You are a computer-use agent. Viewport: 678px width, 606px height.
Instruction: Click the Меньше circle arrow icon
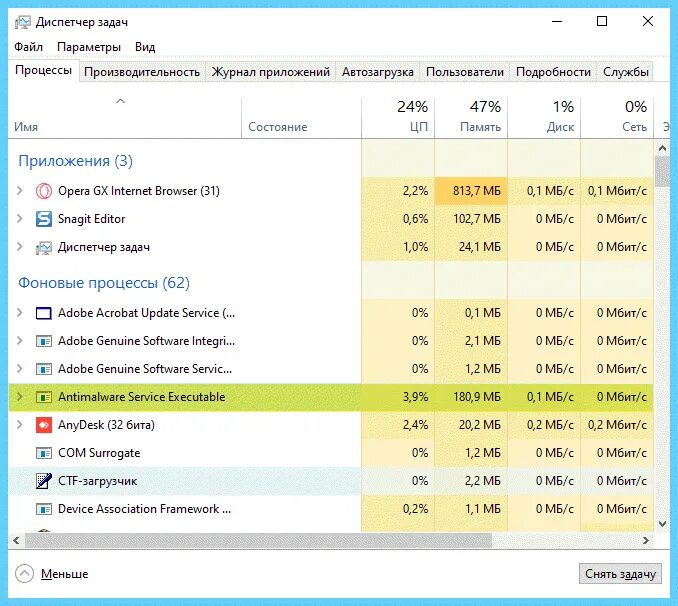point(24,574)
